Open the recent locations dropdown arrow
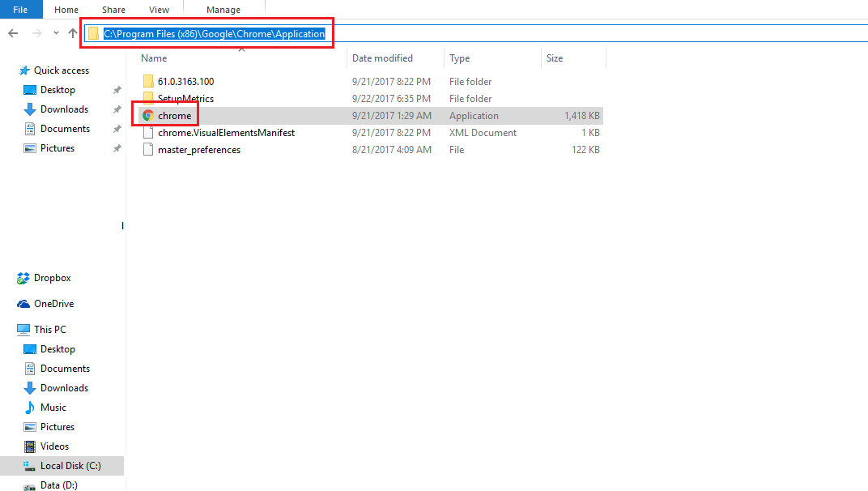Viewport: 868px width, 491px height. pyautogui.click(x=56, y=33)
